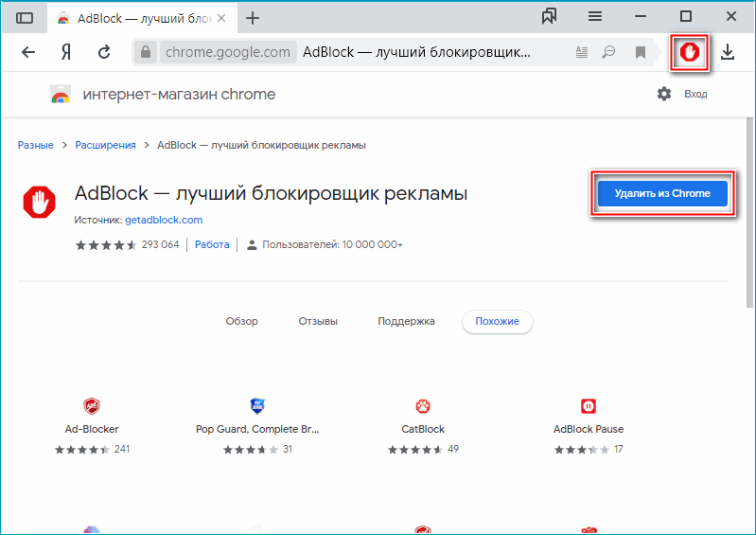Switch to the Обзор tab
Screen dimensions: 756x535
pos(241,321)
